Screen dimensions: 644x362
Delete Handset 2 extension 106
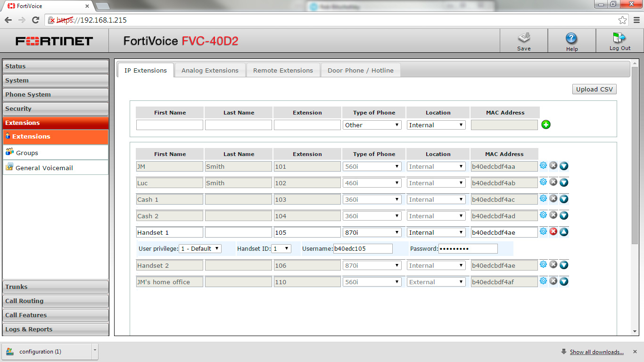(553, 265)
